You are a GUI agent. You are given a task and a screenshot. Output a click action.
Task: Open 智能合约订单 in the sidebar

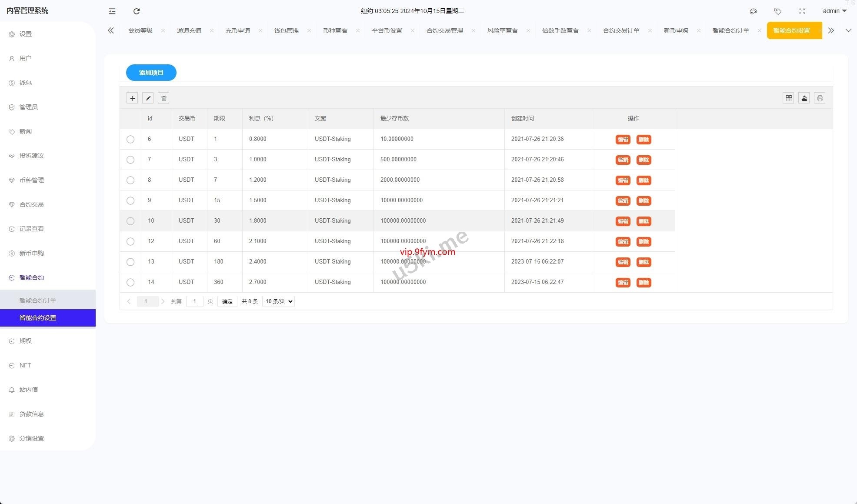tap(38, 300)
